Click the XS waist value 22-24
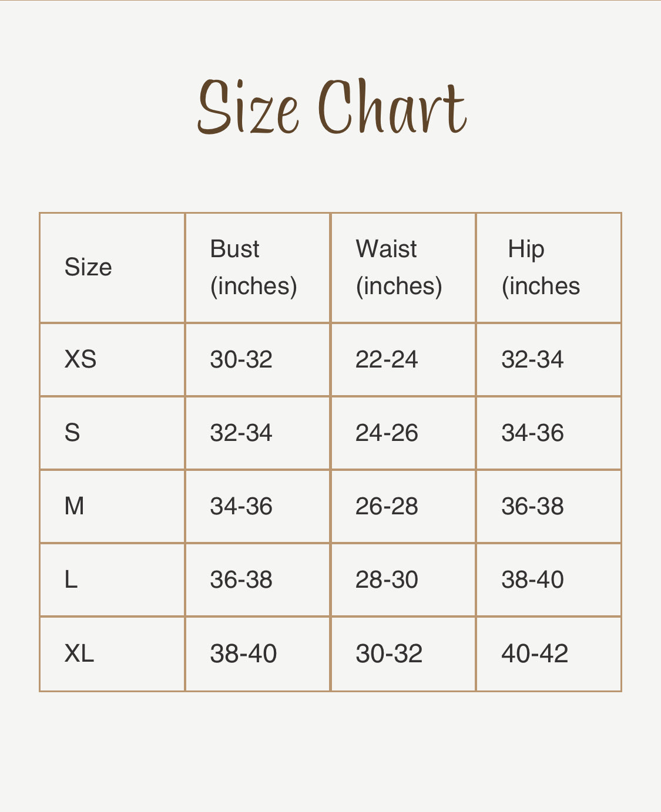The width and height of the screenshot is (661, 812). [x=387, y=359]
